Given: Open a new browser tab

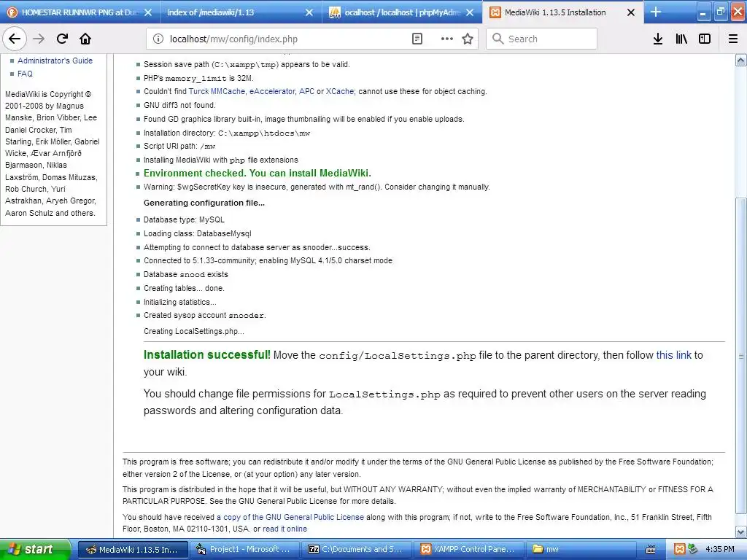Looking at the screenshot, I should (x=656, y=12).
